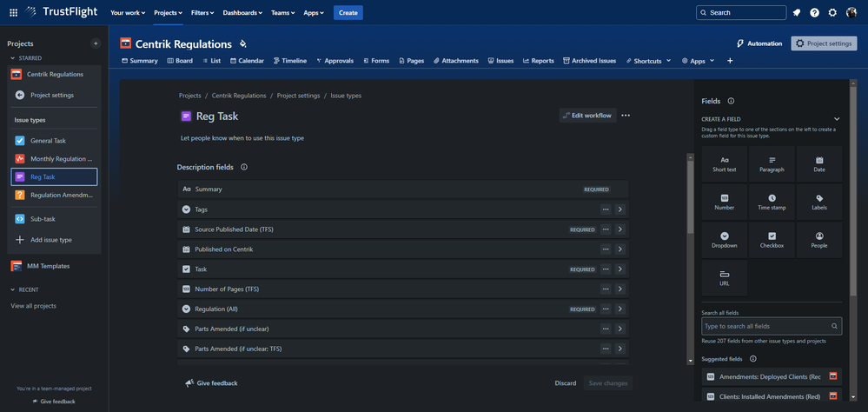Click the Automation button
Image resolution: width=868 pixels, height=412 pixels.
(759, 43)
